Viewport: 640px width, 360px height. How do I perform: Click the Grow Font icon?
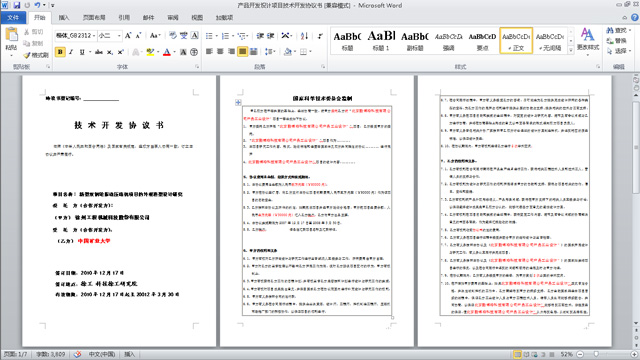coord(128,36)
